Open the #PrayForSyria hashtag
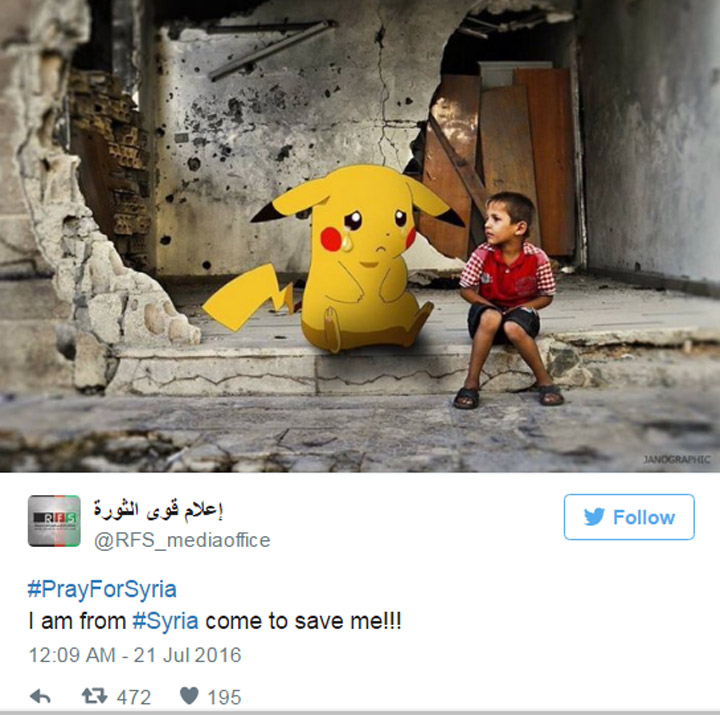 point(102,589)
